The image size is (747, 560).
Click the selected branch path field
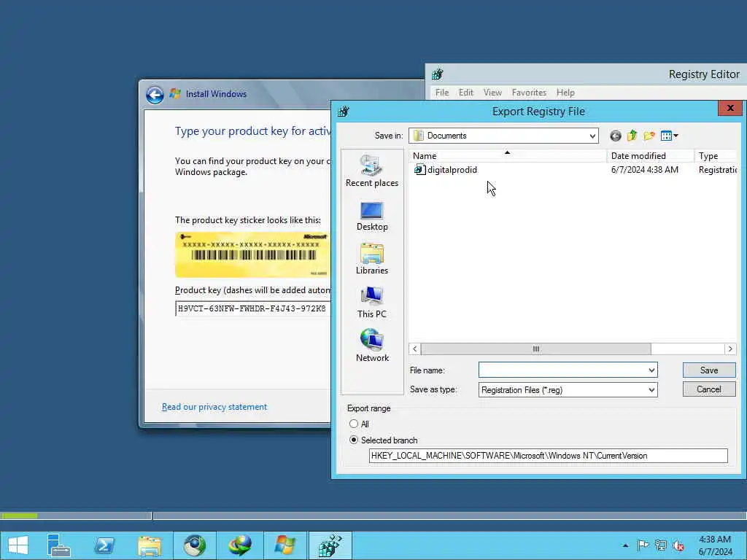549,456
